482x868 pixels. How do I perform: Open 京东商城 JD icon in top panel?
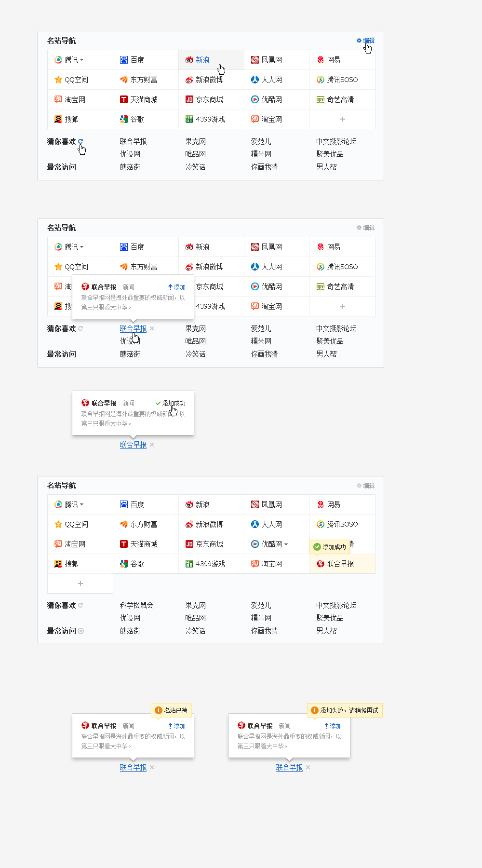click(x=189, y=99)
